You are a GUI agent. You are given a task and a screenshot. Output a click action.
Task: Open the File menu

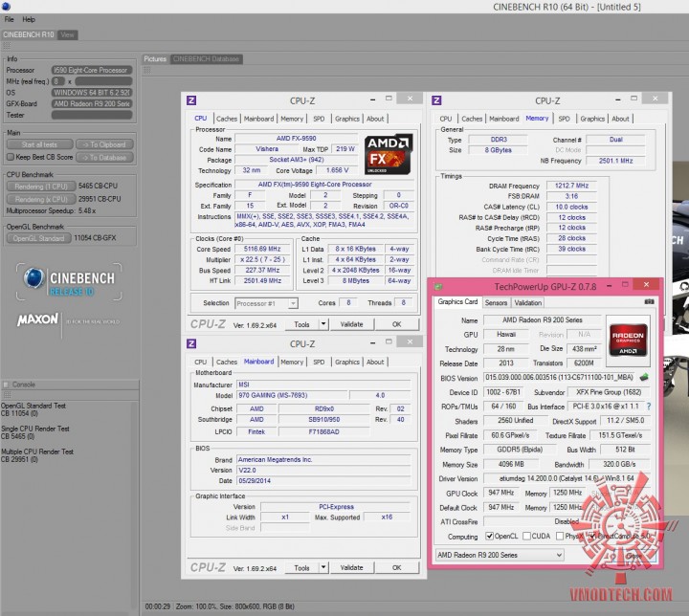tap(10, 19)
